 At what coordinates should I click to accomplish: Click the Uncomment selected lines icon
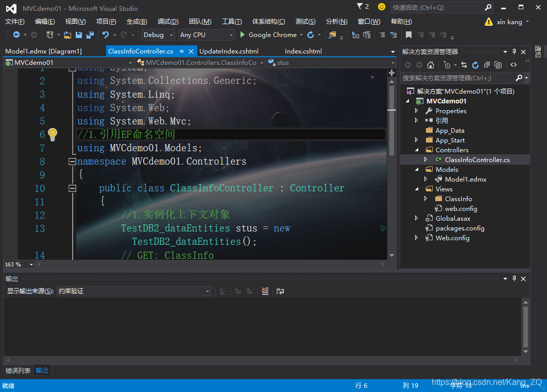(x=394, y=35)
